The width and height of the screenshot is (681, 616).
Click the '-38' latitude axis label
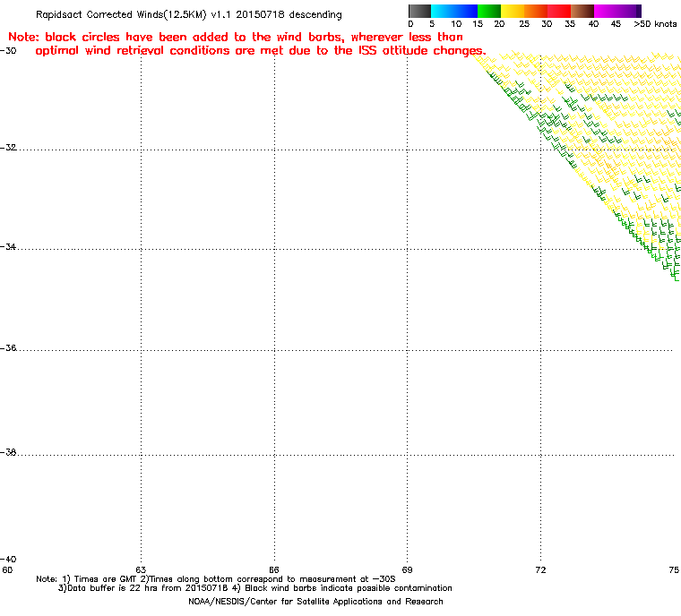[8, 452]
